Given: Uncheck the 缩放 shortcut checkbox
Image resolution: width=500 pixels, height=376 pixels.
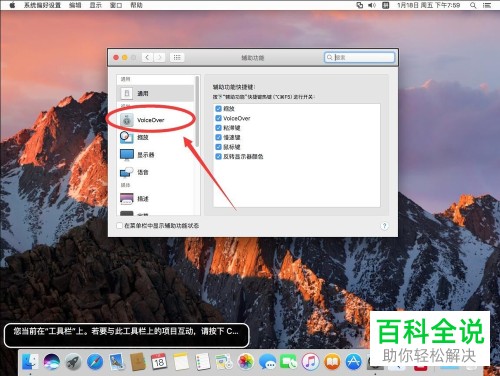Looking at the screenshot, I should (x=219, y=108).
